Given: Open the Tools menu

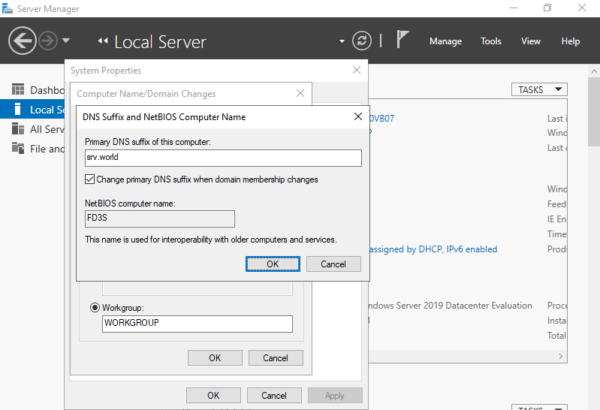Looking at the screenshot, I should coord(491,41).
